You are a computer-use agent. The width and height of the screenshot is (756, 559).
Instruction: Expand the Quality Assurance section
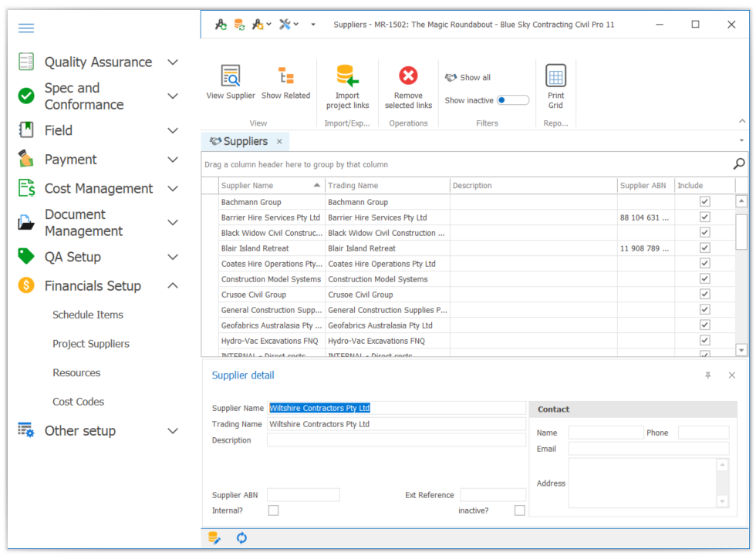pyautogui.click(x=173, y=62)
